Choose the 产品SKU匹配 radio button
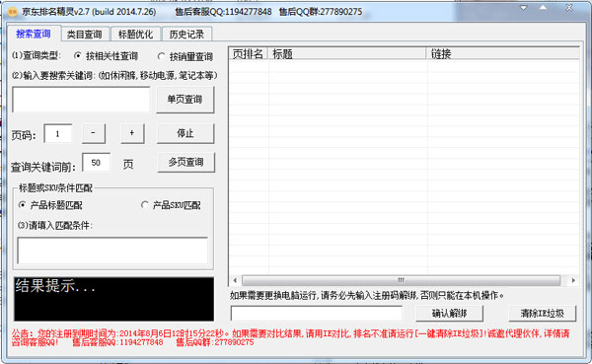Image resolution: width=592 pixels, height=364 pixels. click(171, 205)
